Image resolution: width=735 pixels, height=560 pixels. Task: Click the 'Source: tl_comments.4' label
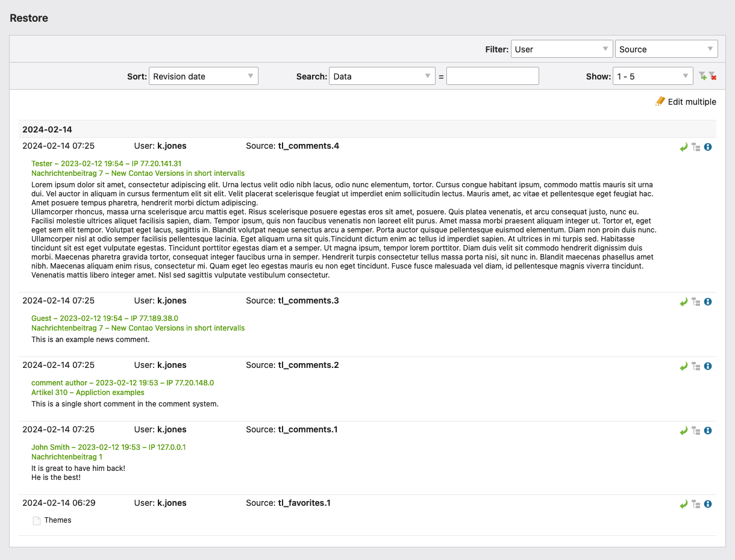[293, 146]
